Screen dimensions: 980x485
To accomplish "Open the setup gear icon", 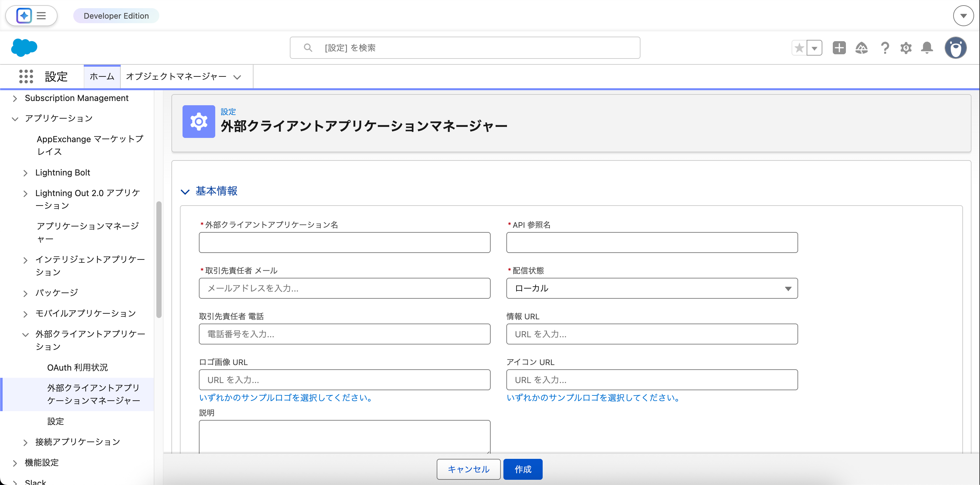I will click(906, 48).
